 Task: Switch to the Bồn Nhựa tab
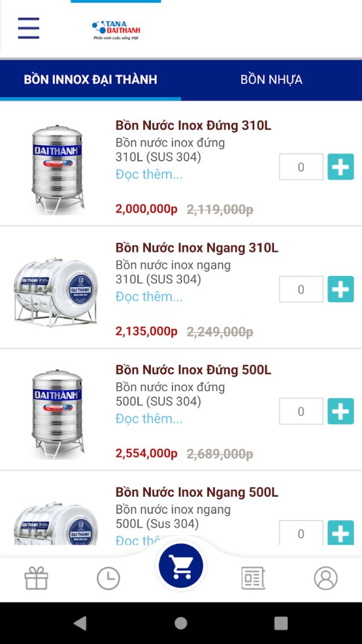pyautogui.click(x=271, y=80)
